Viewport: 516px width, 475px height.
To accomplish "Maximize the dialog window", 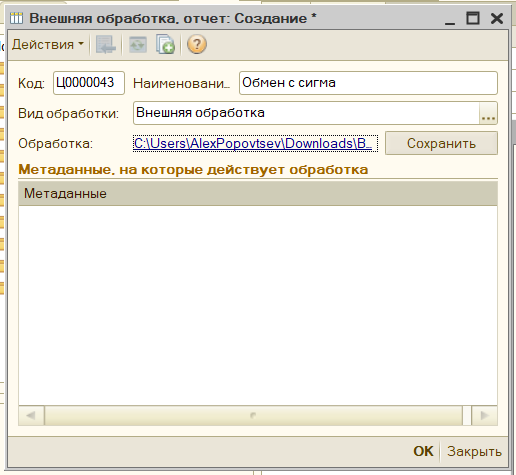I will [473, 18].
